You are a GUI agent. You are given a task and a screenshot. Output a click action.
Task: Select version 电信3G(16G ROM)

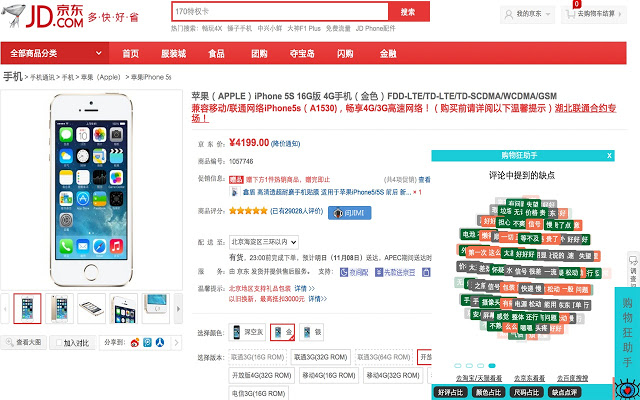tap(258, 393)
